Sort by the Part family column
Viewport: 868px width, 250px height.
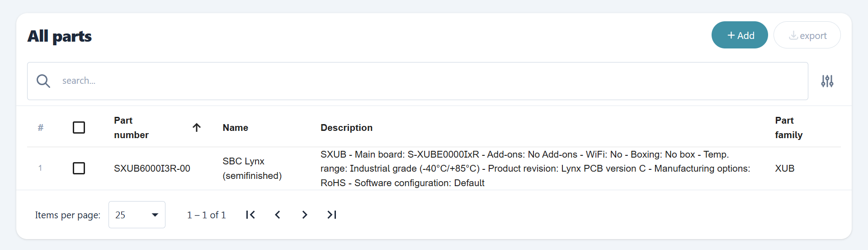pyautogui.click(x=789, y=128)
